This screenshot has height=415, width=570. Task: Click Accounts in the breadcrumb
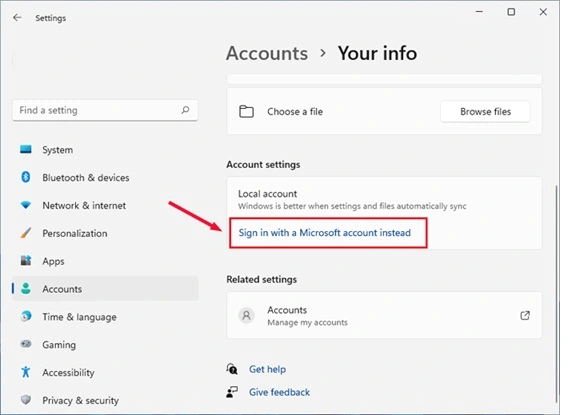[267, 53]
